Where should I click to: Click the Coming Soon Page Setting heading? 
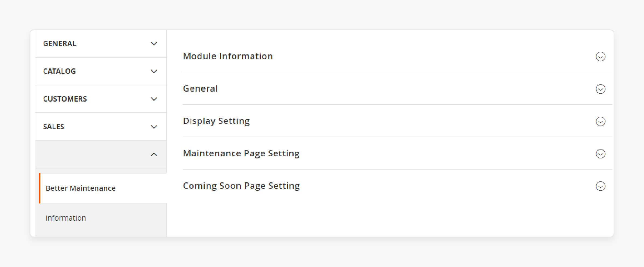click(x=241, y=186)
